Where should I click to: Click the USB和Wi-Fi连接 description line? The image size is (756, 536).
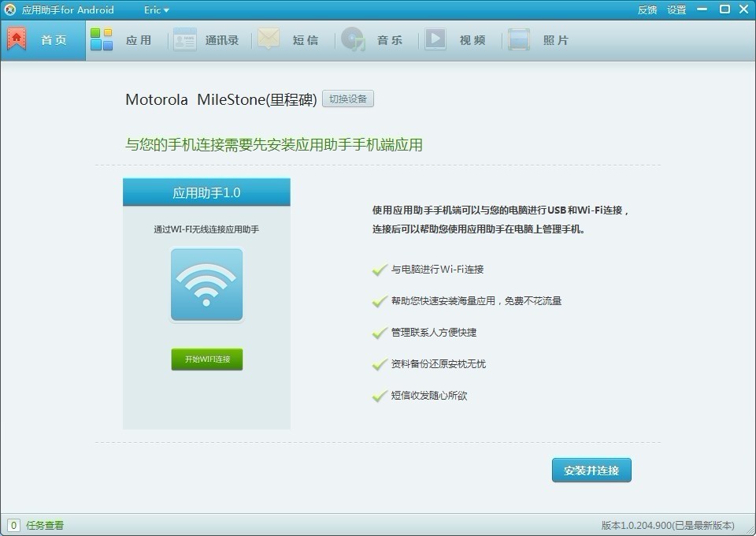(x=501, y=210)
